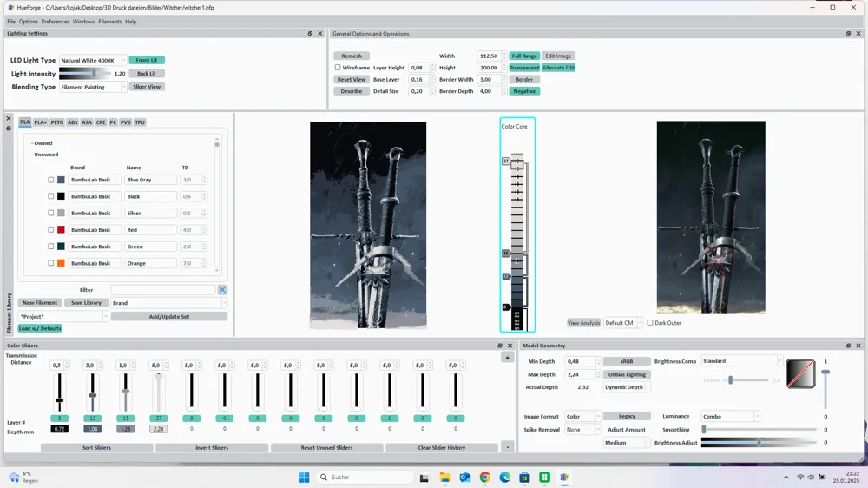Open Microsoft Edge from the taskbar

click(x=505, y=478)
